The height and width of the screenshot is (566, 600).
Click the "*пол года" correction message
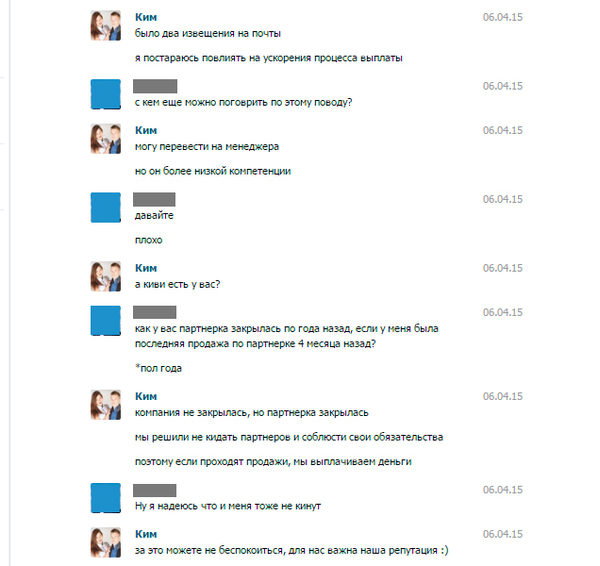point(158,369)
